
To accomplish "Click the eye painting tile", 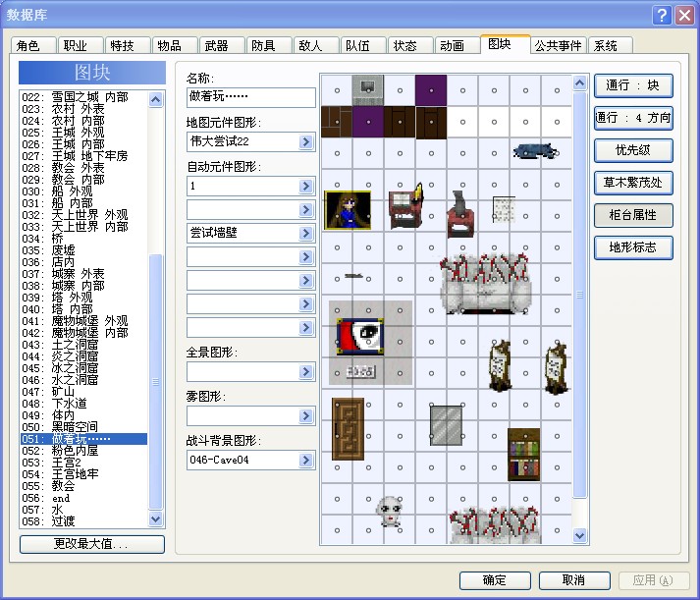I will tap(360, 337).
